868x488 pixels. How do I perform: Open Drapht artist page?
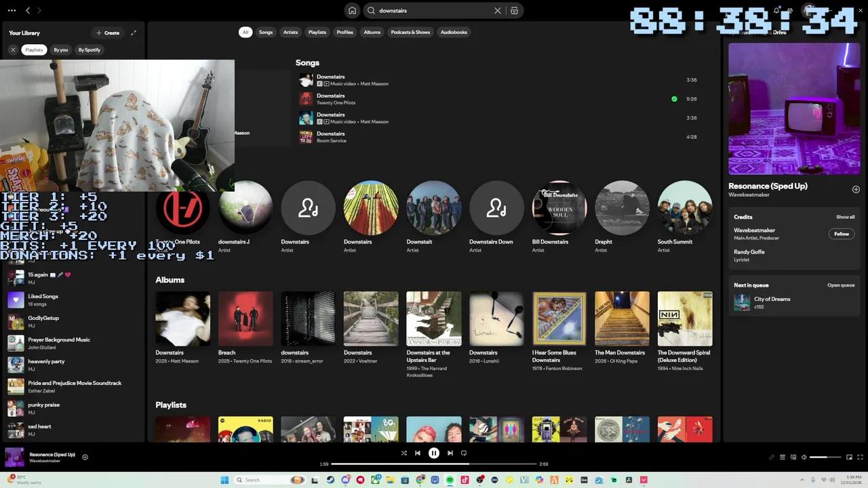(x=622, y=217)
